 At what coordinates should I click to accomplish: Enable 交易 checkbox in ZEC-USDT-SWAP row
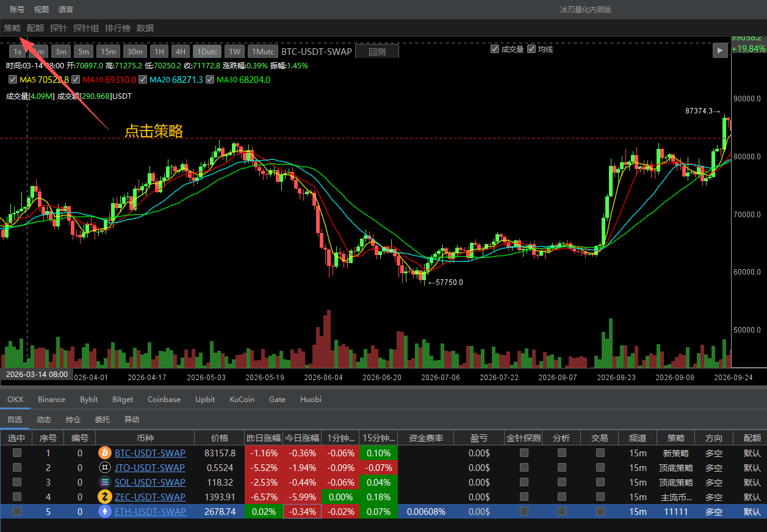(x=600, y=497)
